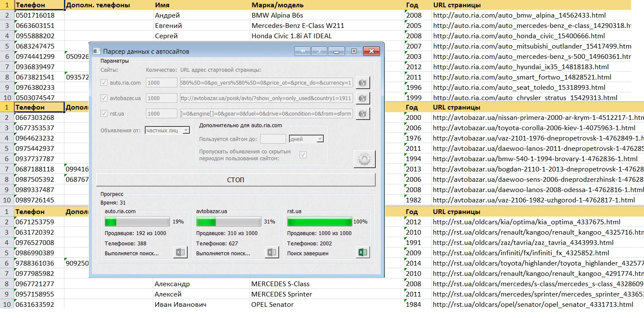Click the 'Имя' column header in the spreadsheet
This screenshot has width=644, height=318.
[x=201, y=5]
